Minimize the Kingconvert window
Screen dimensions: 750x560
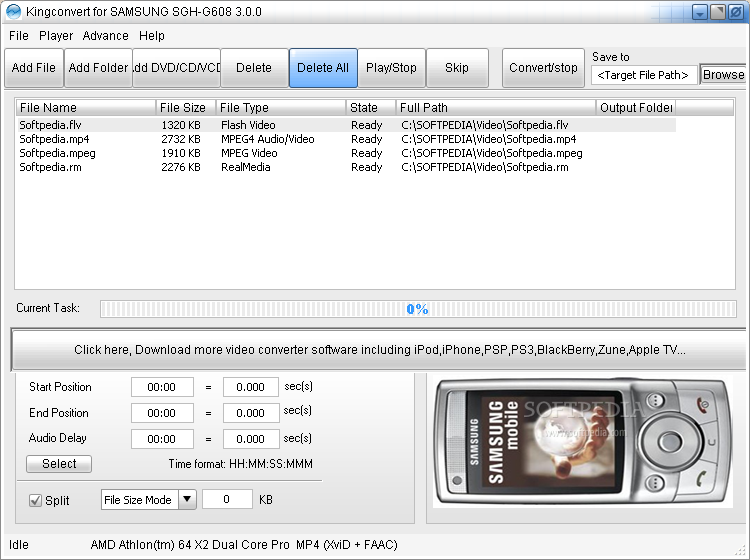click(x=700, y=12)
